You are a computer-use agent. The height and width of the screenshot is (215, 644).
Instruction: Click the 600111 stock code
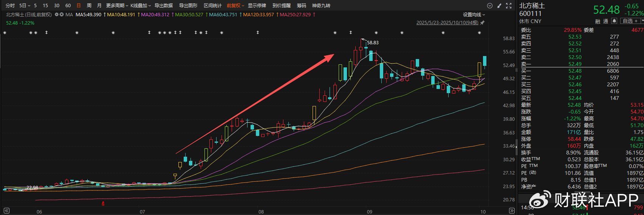[x=530, y=14]
